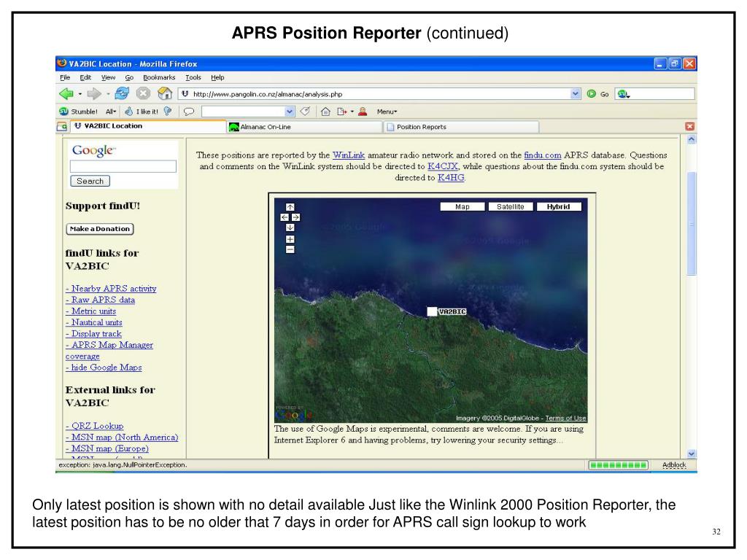
Task: Click the I like it! thumbs-up button
Action: [142, 112]
